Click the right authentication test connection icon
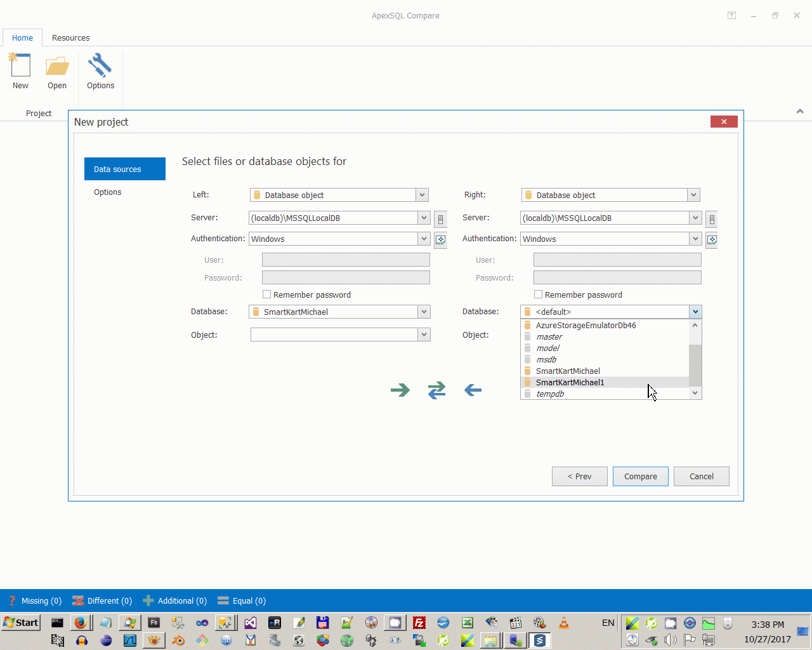Viewport: 812px width, 650px height. click(712, 240)
